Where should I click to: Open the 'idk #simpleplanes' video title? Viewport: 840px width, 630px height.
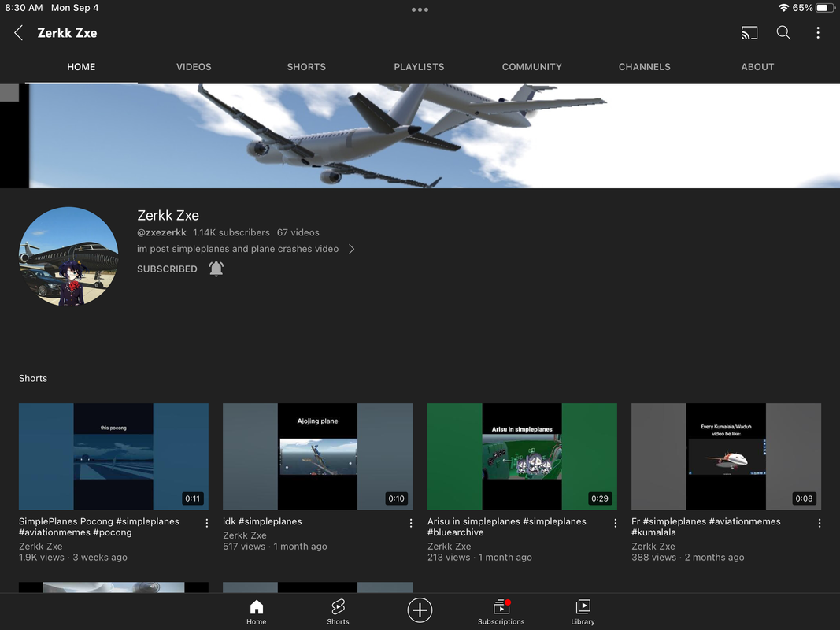pos(262,521)
